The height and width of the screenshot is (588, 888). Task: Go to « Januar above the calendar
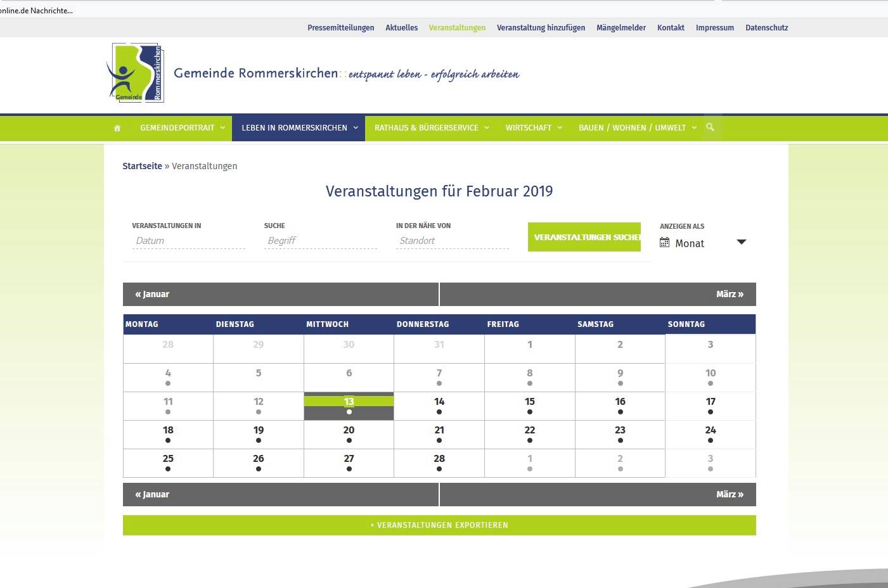(x=152, y=294)
